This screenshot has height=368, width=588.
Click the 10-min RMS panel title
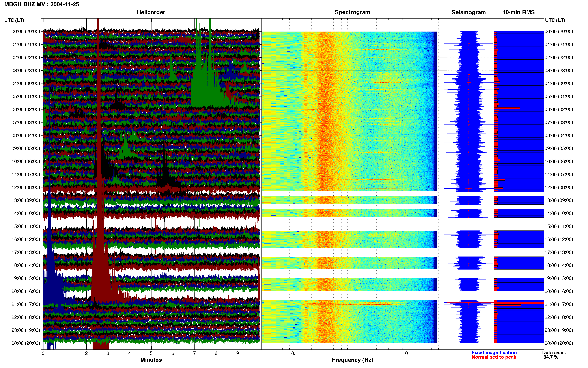click(518, 12)
